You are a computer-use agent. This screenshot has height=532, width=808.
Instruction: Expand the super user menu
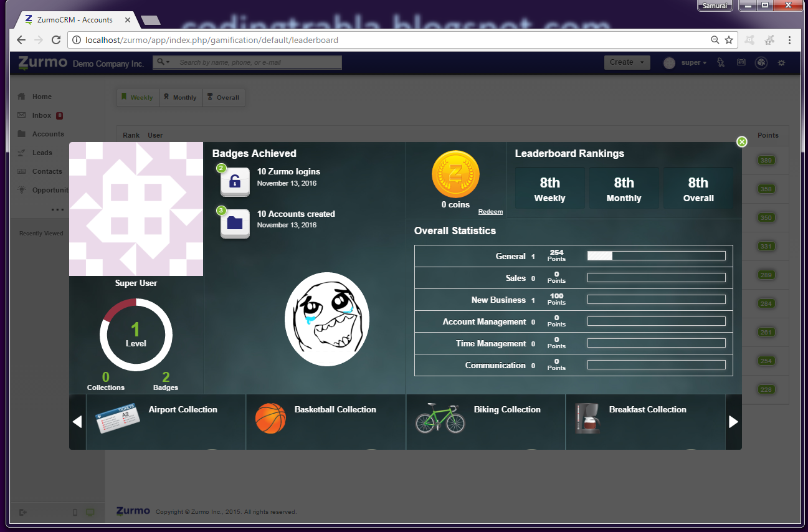tap(694, 63)
